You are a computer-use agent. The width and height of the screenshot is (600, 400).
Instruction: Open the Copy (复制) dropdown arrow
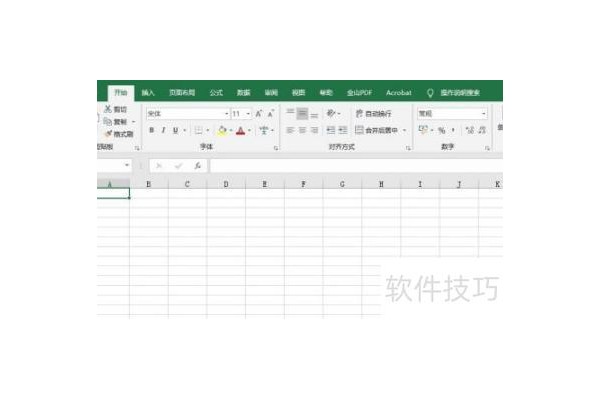tap(134, 122)
